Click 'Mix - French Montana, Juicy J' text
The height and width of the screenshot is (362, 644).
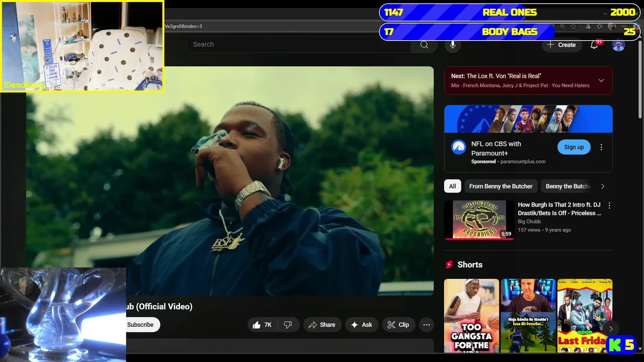pos(520,85)
